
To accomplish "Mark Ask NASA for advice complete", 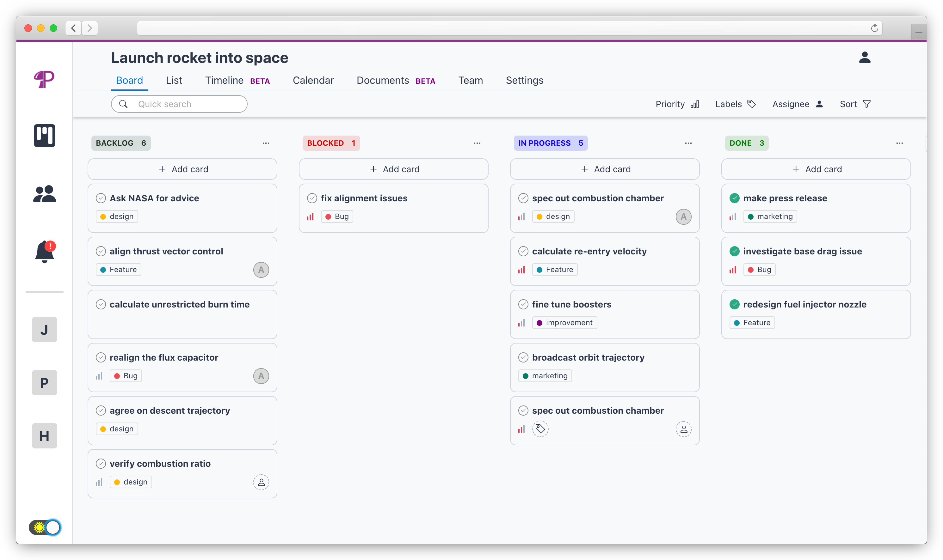I will (101, 198).
